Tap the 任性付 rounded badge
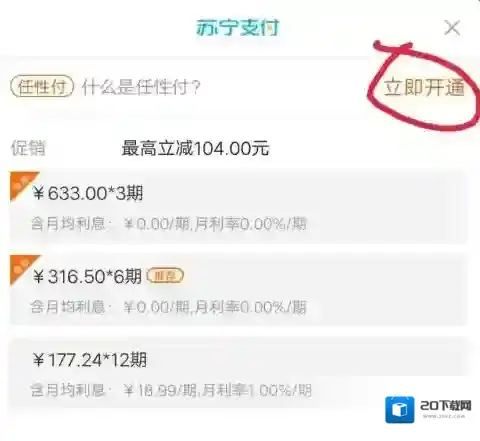The height and width of the screenshot is (441, 480). click(42, 87)
